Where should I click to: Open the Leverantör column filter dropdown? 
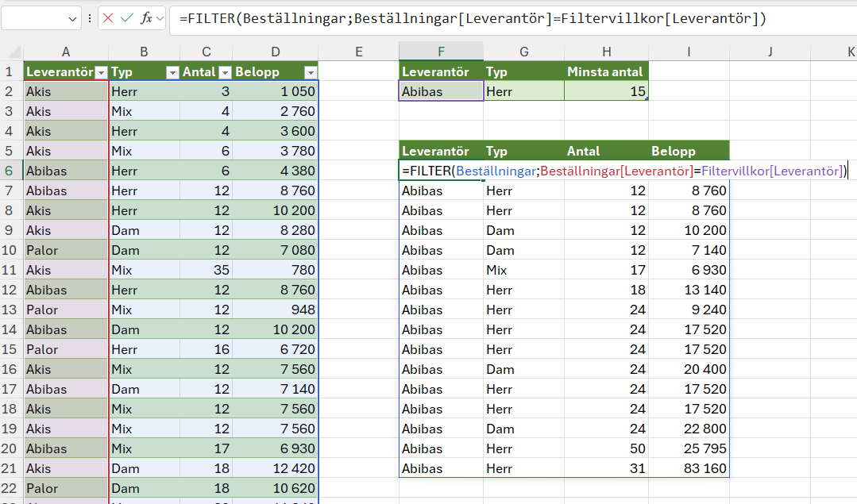point(101,72)
